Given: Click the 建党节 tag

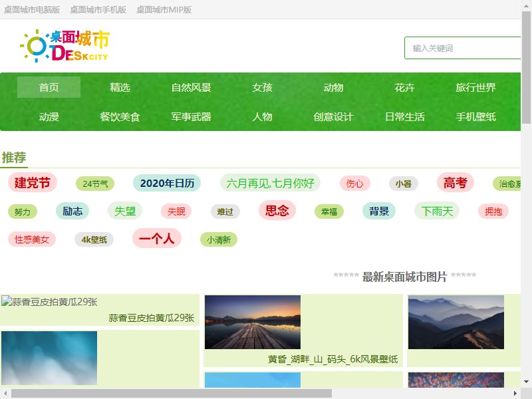Looking at the screenshot, I should click(x=32, y=182).
